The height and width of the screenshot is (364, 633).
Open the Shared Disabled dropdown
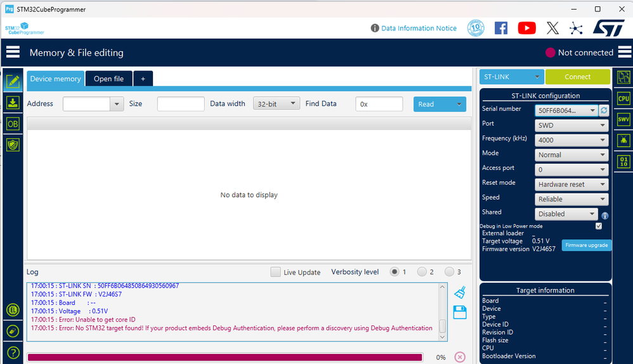(566, 214)
